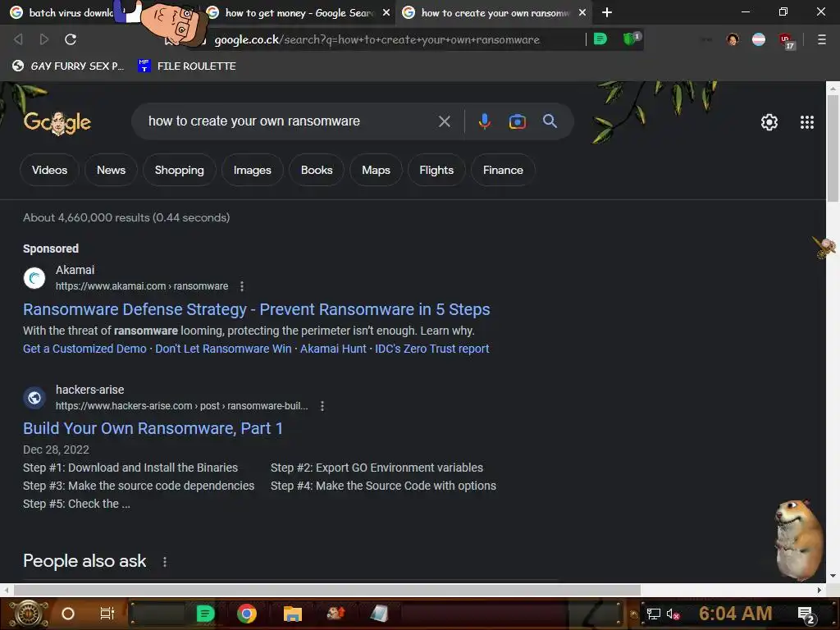Click the browser back arrow
Image resolution: width=840 pixels, height=630 pixels.
(x=18, y=39)
